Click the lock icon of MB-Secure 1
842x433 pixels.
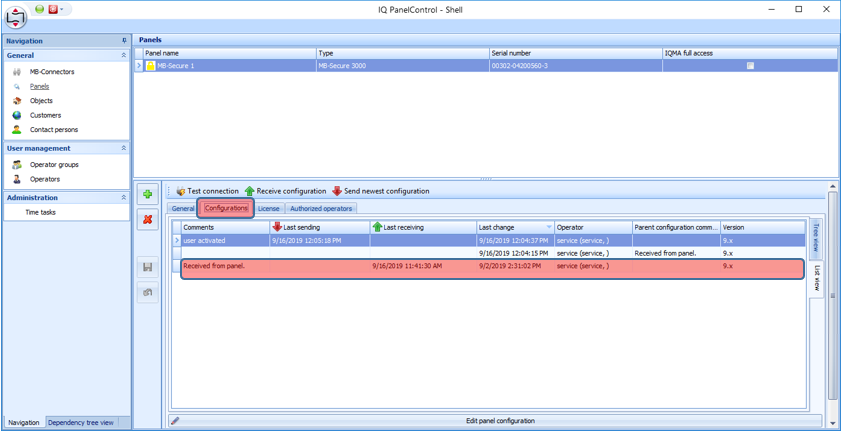(x=151, y=66)
